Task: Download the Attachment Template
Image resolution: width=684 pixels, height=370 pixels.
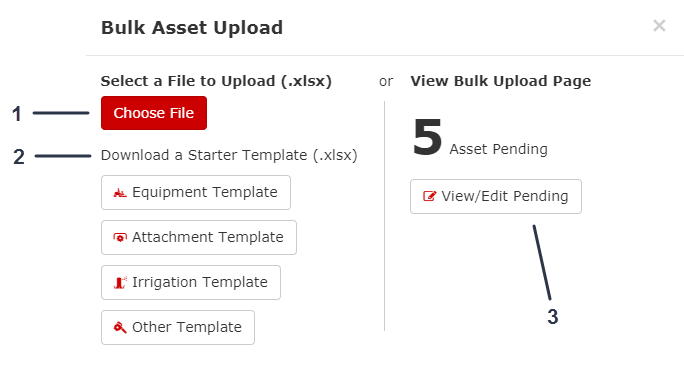Action: [x=199, y=237]
